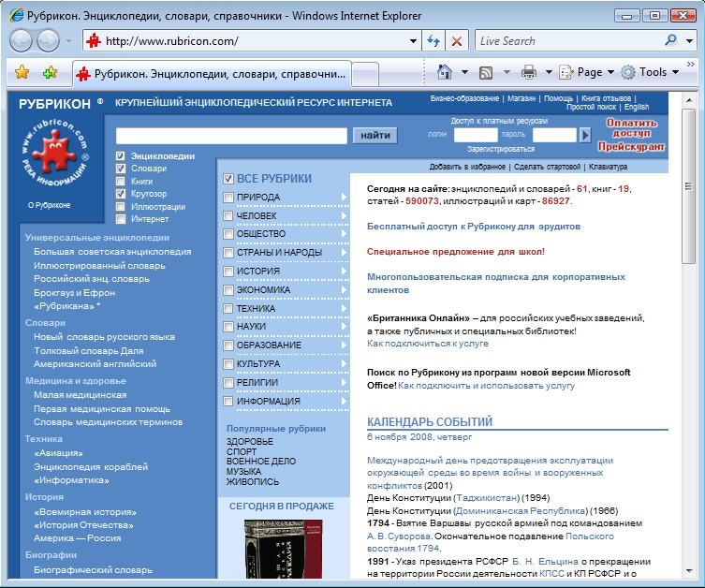Uncheck the ВСЕ РУБРИКИ checkbox
Image resolution: width=705 pixels, height=588 pixels.
[x=228, y=179]
